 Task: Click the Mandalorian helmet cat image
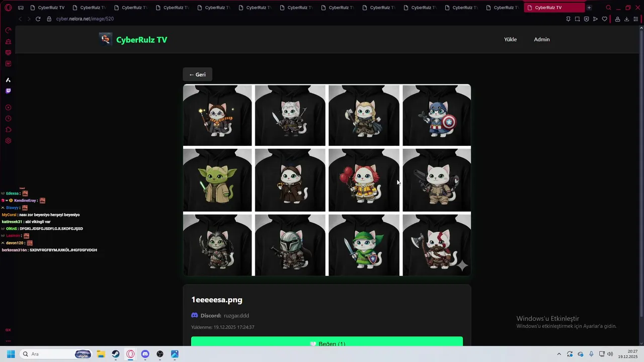click(290, 245)
